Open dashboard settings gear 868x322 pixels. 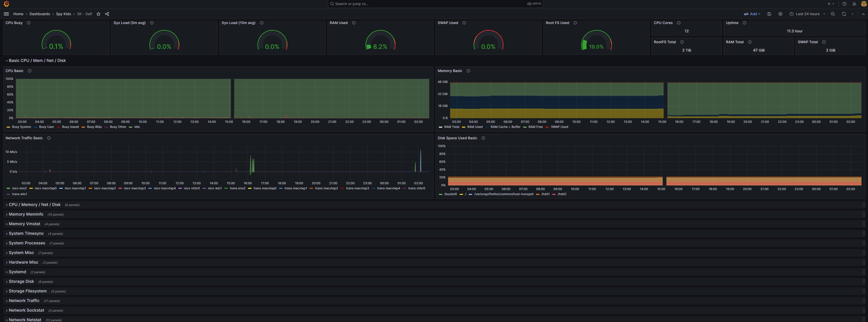pos(780,14)
